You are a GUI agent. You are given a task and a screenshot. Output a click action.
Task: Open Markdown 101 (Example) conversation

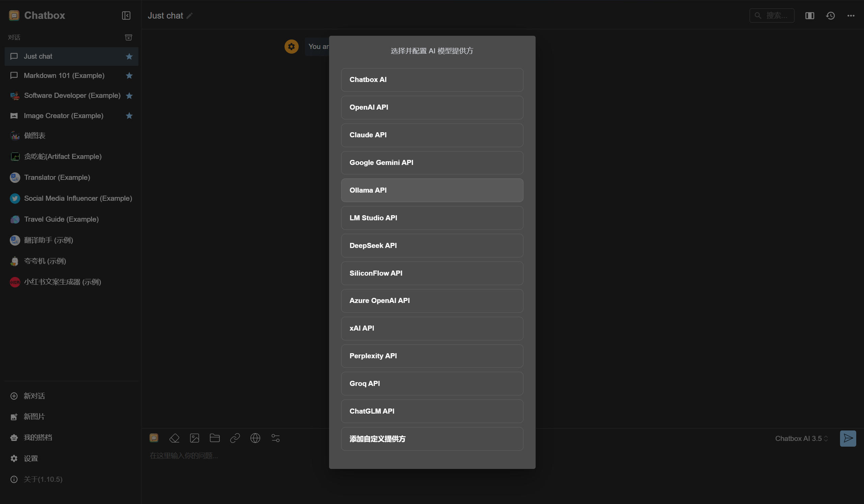[71, 76]
